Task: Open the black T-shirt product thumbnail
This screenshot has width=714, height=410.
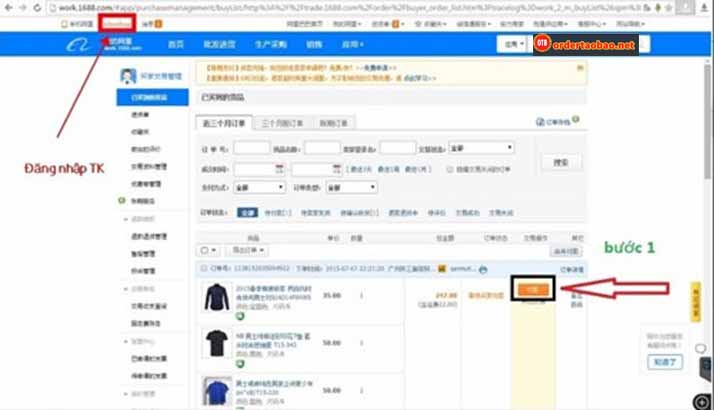Action: pos(217,343)
